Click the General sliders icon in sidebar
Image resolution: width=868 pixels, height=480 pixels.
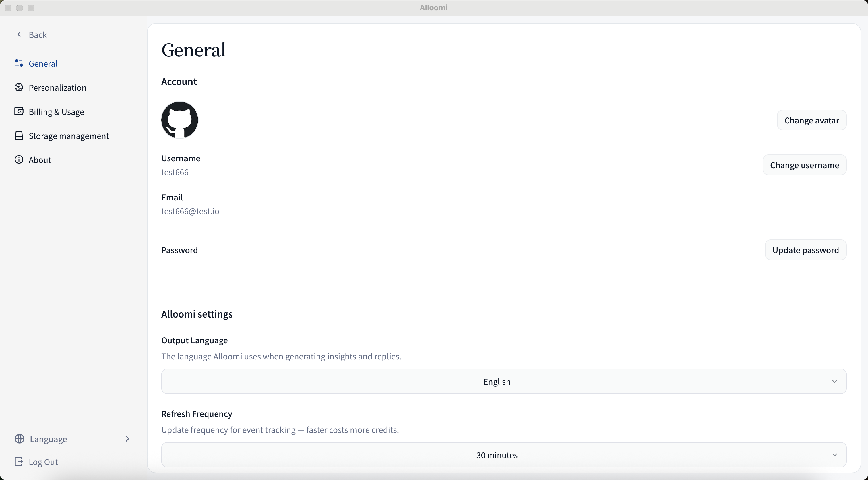19,63
